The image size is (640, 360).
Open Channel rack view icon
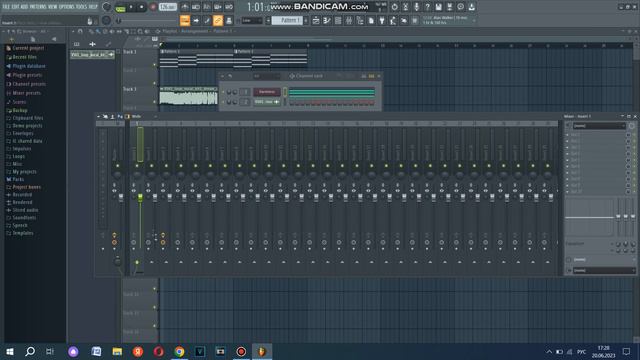(338, 20)
